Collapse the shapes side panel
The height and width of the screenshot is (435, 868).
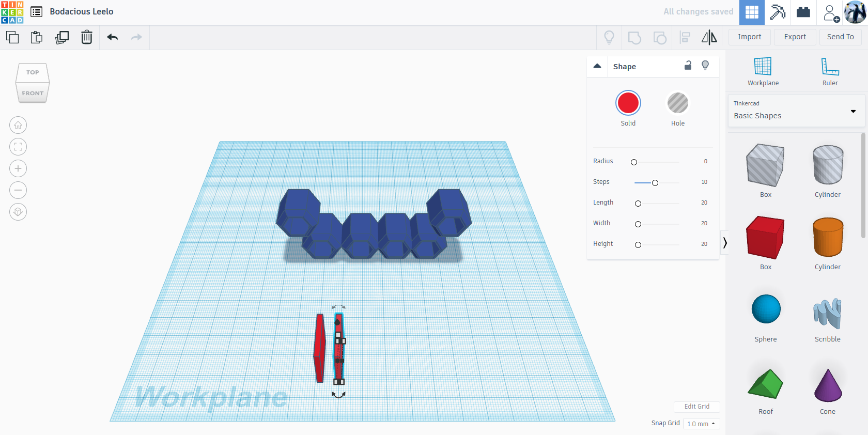tap(724, 243)
